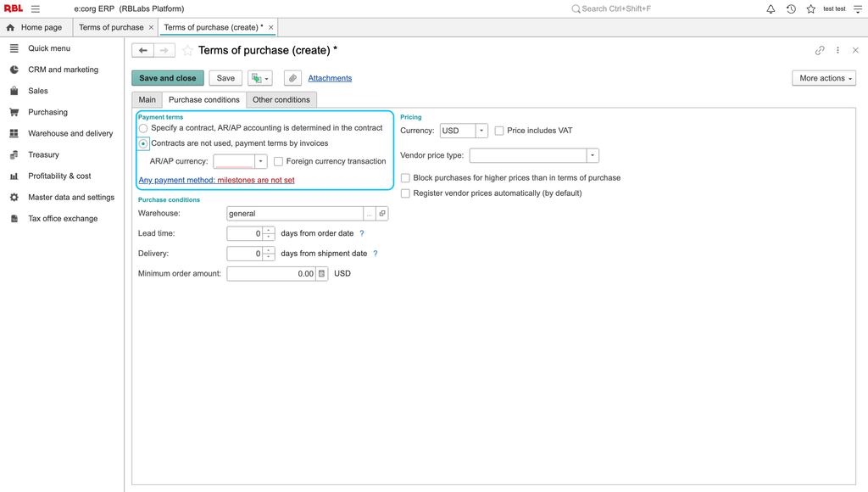Enable Register vendor prices automatically checkbox
This screenshot has width=868, height=492.
click(405, 193)
